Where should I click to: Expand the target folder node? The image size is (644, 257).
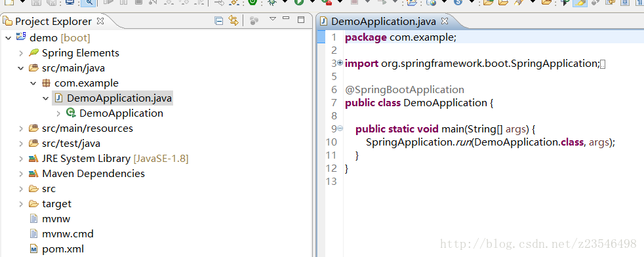pos(20,204)
